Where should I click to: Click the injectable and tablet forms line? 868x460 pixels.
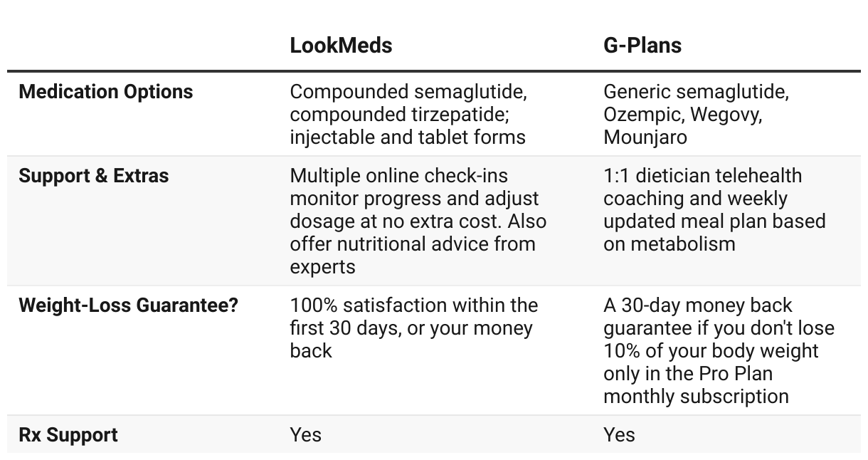click(408, 137)
